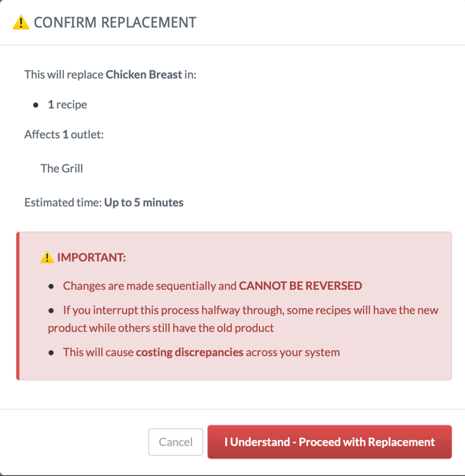The image size is (465, 476).
Task: Click the "Estimated time:" label
Action: 62,203
